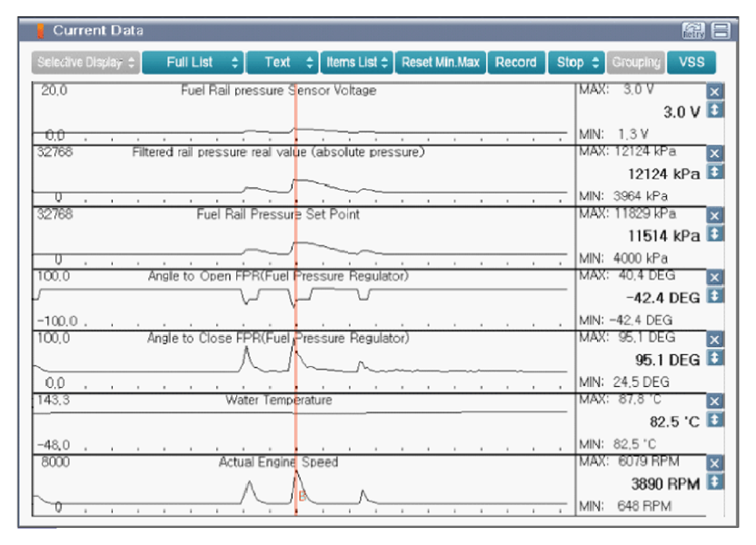Click the B marker in Actual Engine Speed graph
This screenshot has height=545, width=756.
[303, 495]
